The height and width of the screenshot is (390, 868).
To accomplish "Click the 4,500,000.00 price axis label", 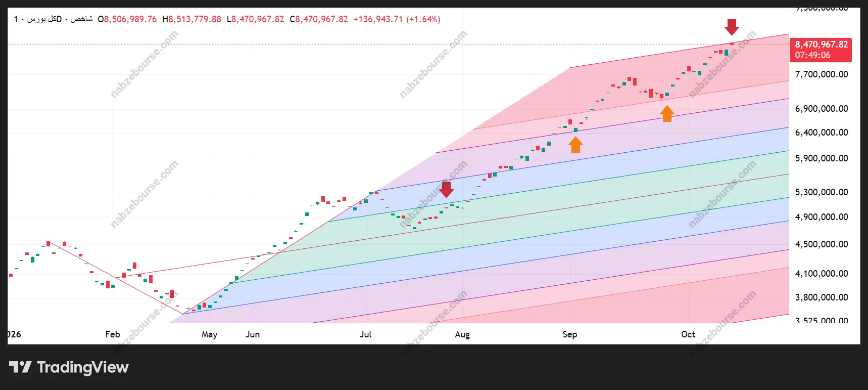I will pyautogui.click(x=822, y=244).
